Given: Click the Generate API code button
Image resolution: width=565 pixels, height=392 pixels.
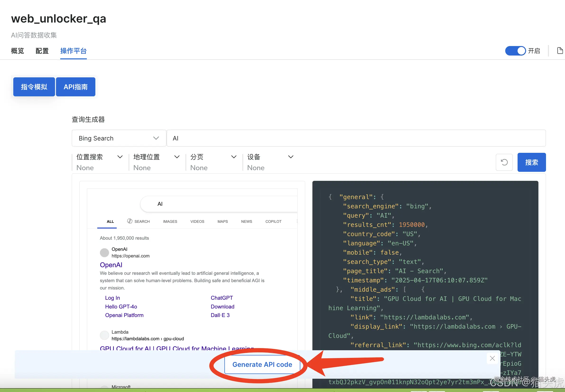Looking at the screenshot, I should 262,364.
